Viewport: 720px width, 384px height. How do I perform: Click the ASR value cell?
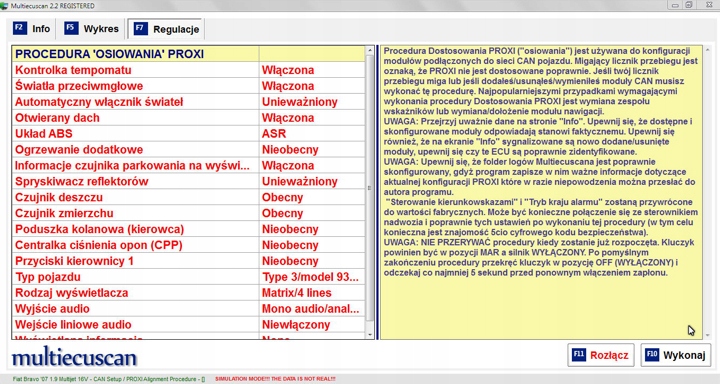(312, 134)
